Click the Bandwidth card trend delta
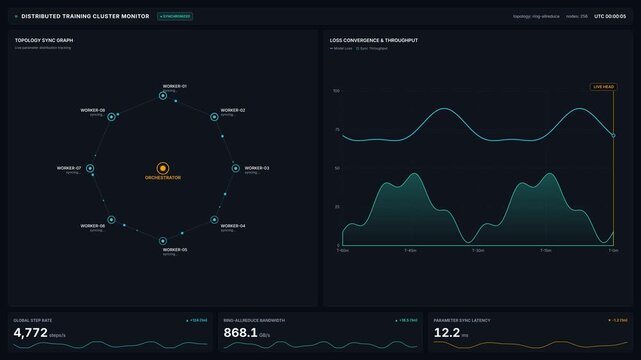641x360 pixels. pyautogui.click(x=406, y=320)
